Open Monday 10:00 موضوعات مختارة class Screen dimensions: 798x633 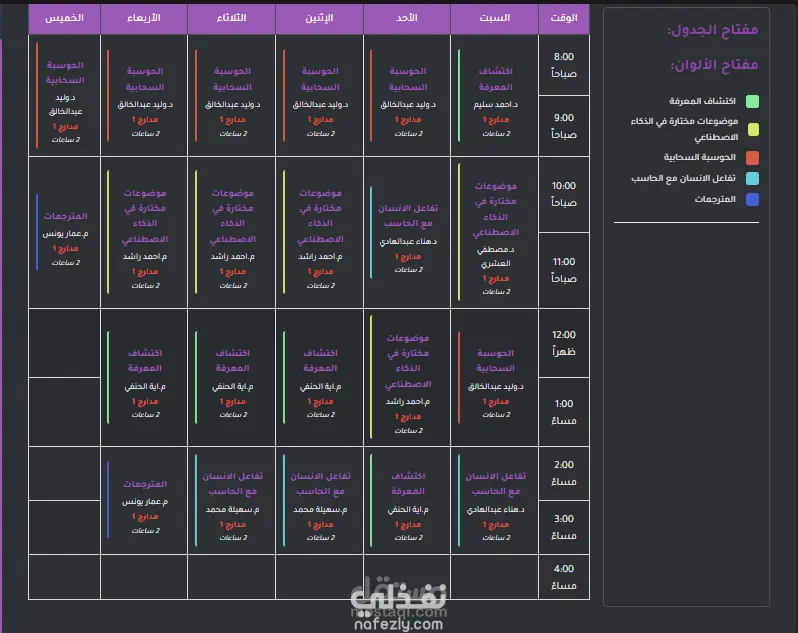click(320, 233)
